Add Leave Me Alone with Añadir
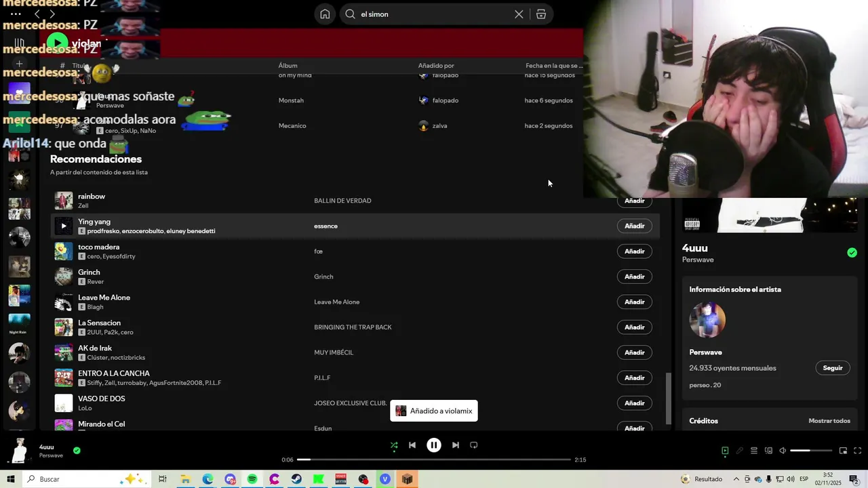 [635, 302]
